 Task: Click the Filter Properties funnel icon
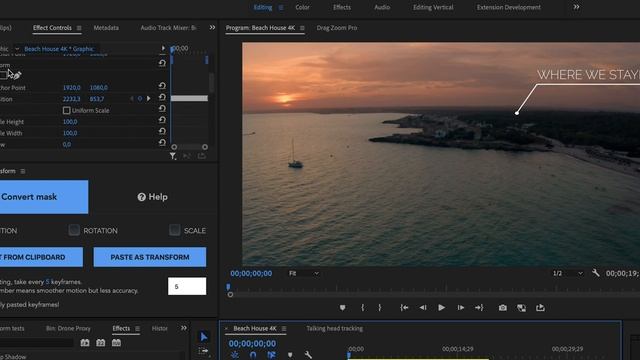click(x=173, y=156)
